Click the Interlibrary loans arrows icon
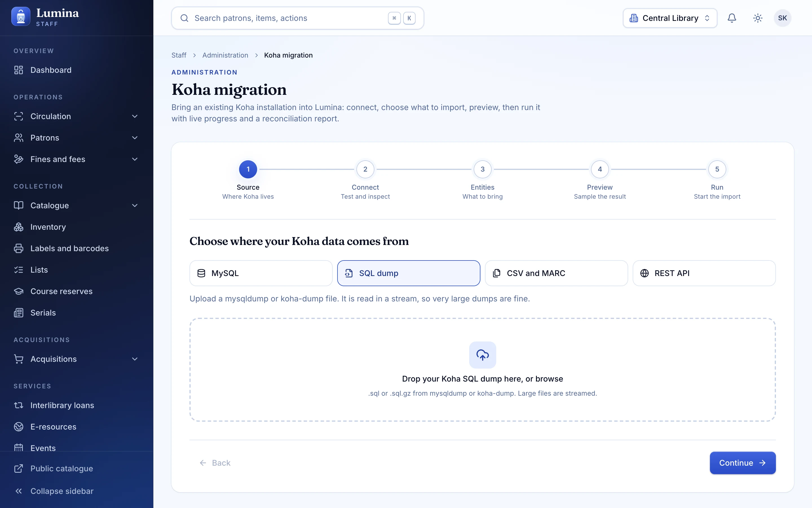Screen dimensions: 812x508 click(x=18, y=405)
